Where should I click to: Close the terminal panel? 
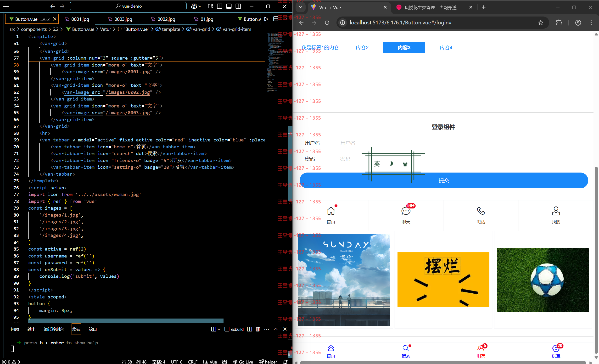click(x=285, y=329)
